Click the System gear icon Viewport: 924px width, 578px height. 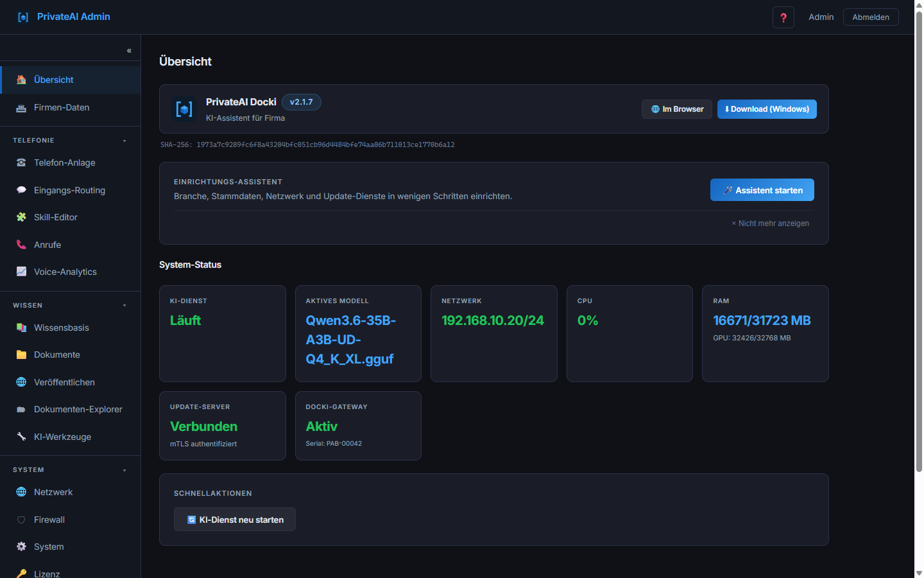coord(21,547)
